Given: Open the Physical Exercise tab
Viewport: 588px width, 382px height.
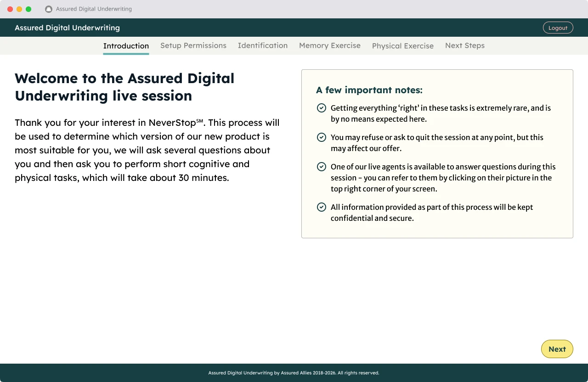Looking at the screenshot, I should point(403,46).
